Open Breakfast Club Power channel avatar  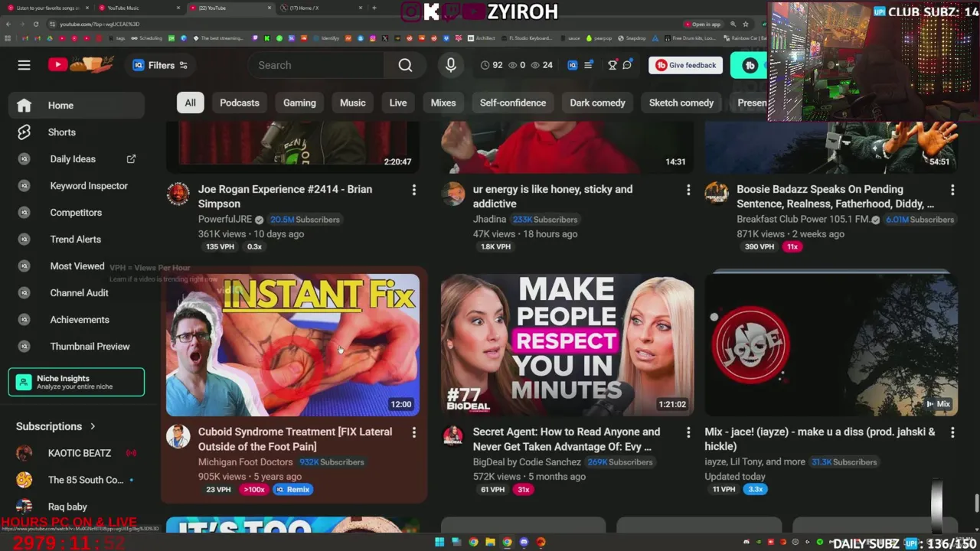[x=717, y=194]
